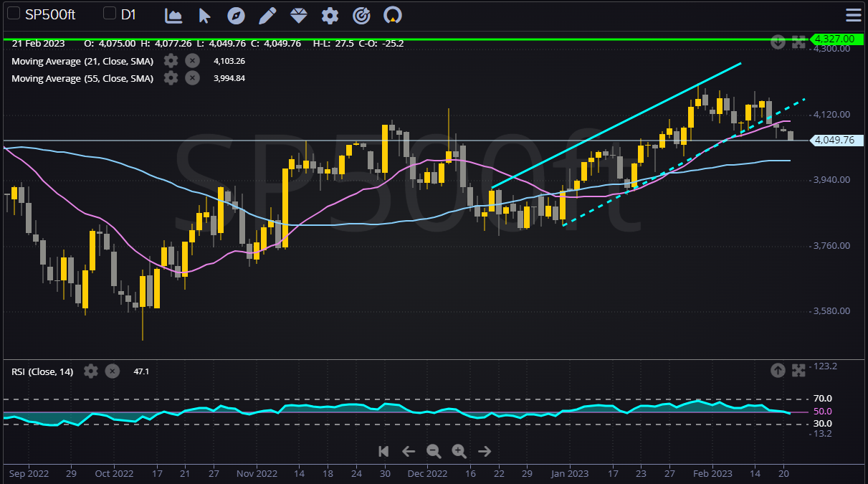
Task: Pan the chart left with arrow
Action: [409, 451]
